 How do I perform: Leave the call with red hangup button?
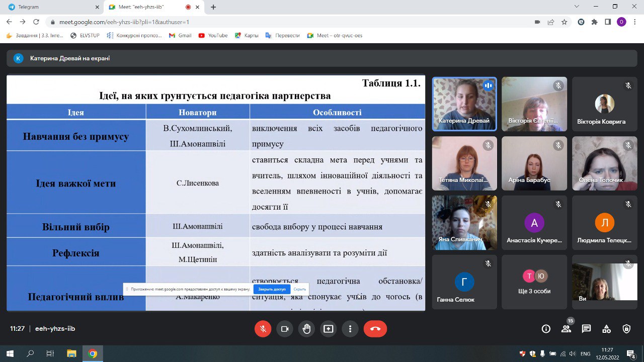(375, 329)
